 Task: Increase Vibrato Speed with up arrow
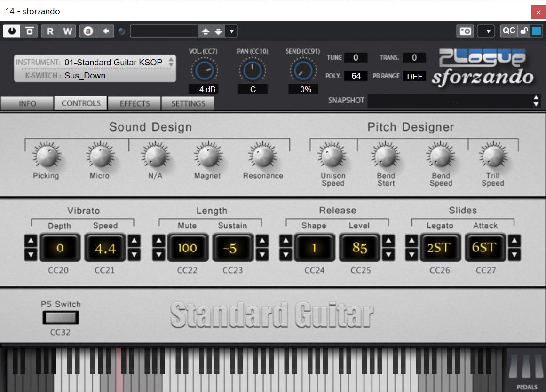134,241
